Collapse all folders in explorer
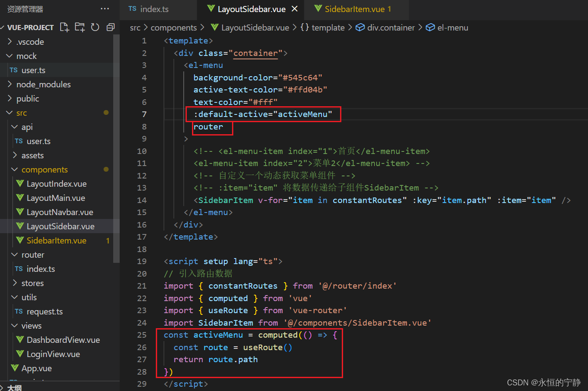This screenshot has height=391, width=588. click(111, 27)
